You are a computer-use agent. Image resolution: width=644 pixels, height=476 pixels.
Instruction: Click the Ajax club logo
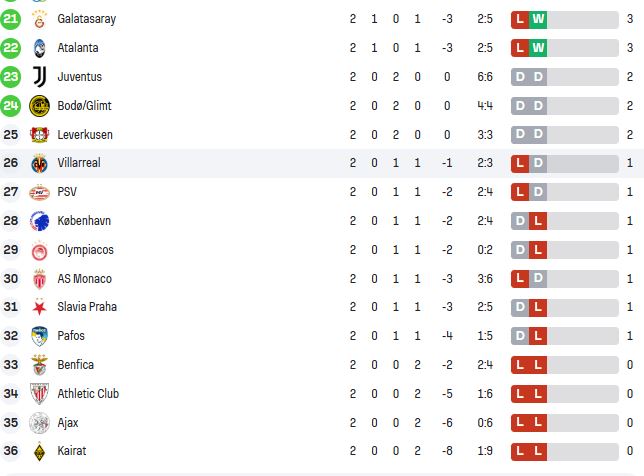tap(40, 423)
